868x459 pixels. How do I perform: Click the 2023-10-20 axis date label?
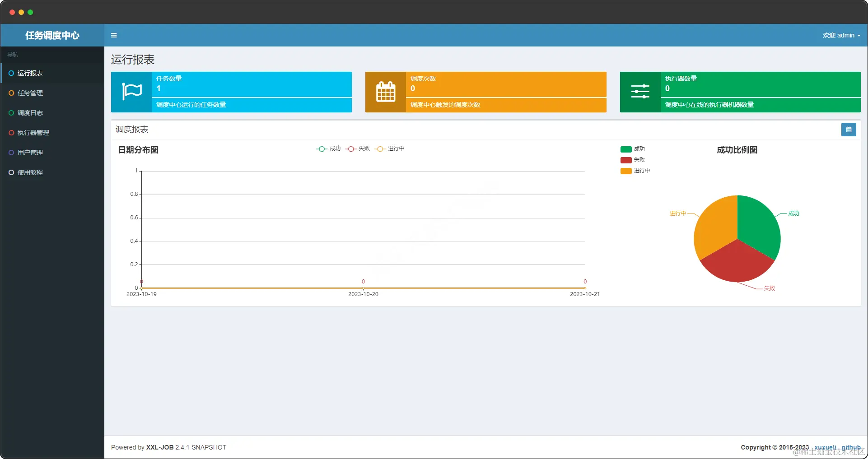coord(363,294)
